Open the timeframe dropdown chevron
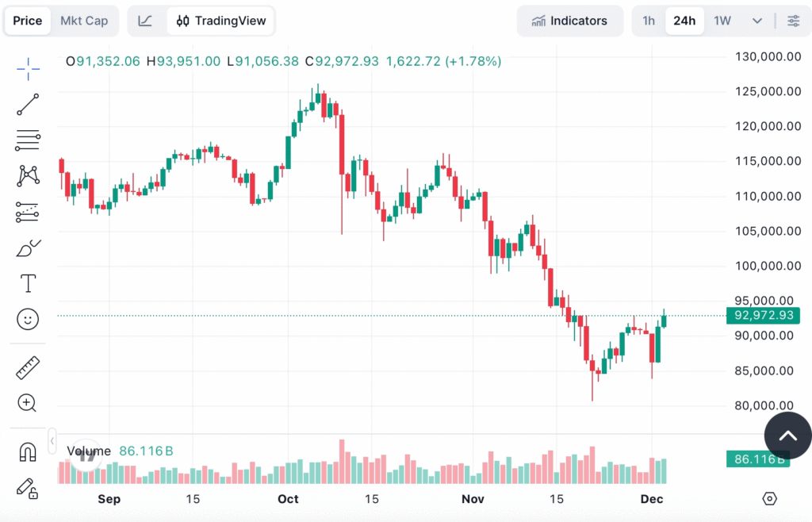Viewport: 812px width, 522px height. [757, 21]
